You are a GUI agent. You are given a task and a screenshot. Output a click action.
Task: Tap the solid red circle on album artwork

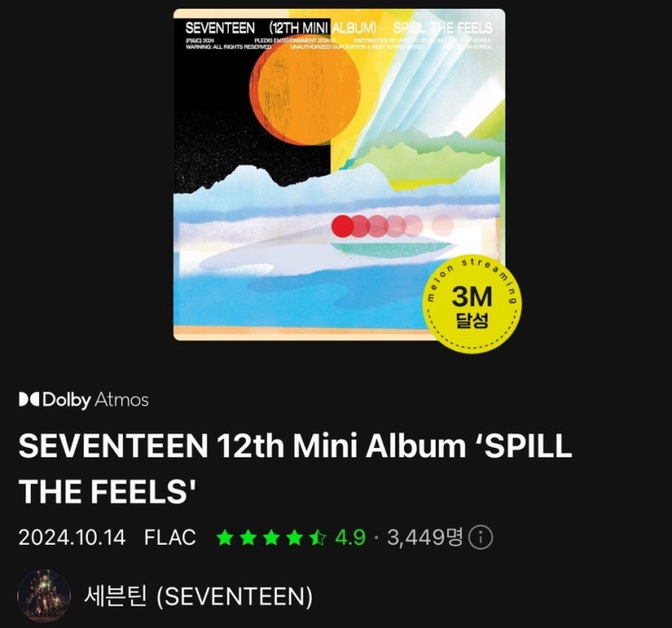(343, 226)
